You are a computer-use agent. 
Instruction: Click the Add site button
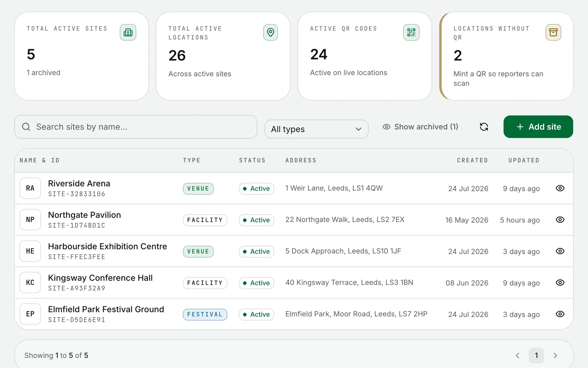pos(538,127)
